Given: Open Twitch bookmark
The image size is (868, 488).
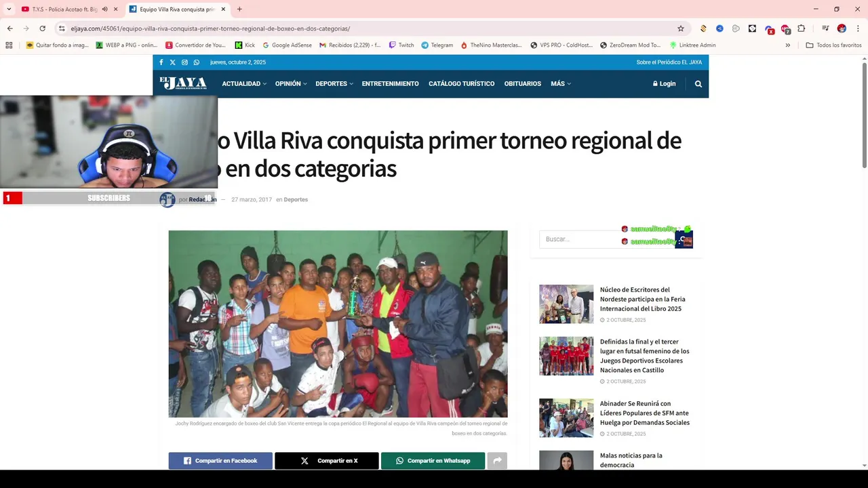Looking at the screenshot, I should click(x=401, y=45).
